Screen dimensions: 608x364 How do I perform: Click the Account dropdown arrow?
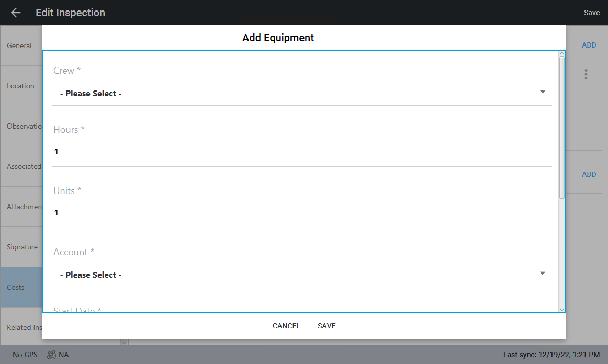pyautogui.click(x=542, y=274)
